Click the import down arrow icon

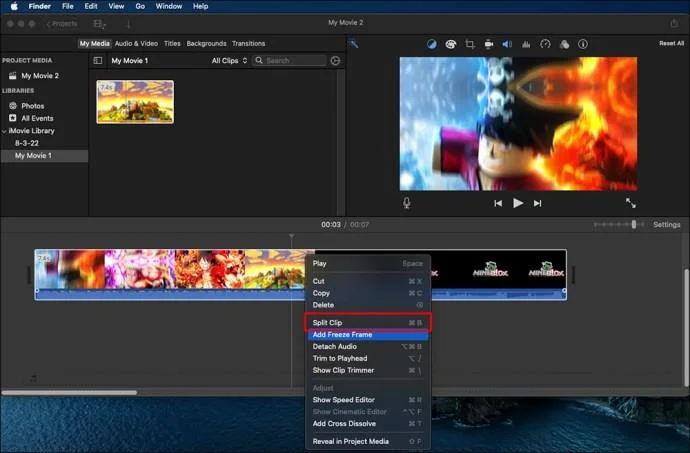click(x=128, y=24)
